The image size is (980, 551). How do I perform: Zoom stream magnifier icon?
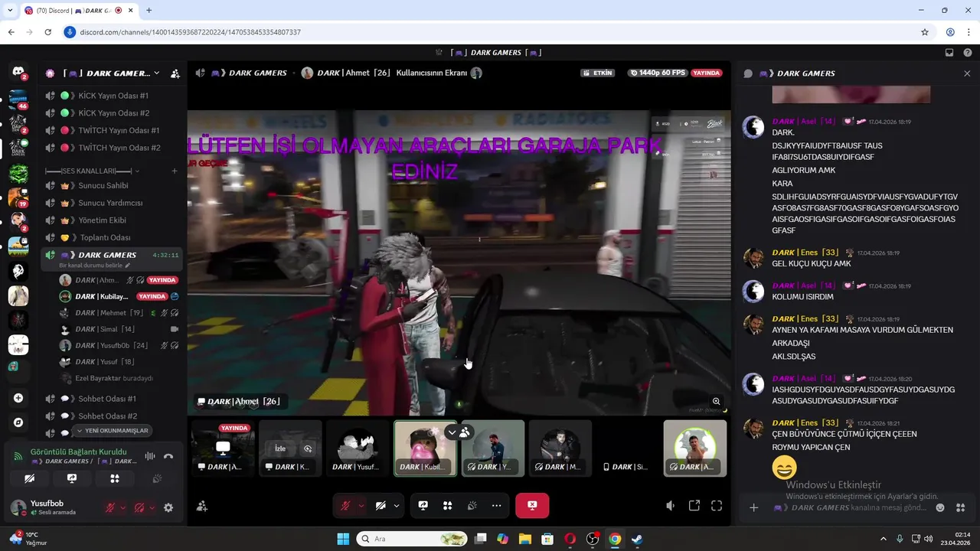717,401
